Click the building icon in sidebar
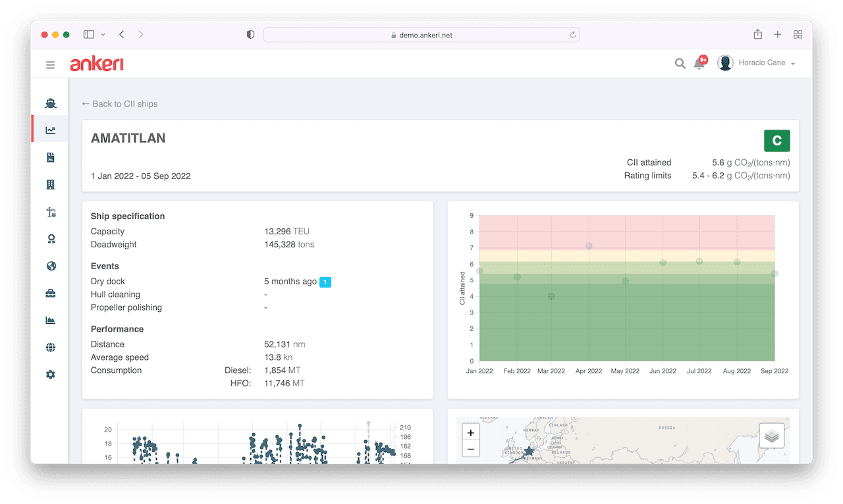Viewport: 843px width, 504px height. click(x=51, y=185)
